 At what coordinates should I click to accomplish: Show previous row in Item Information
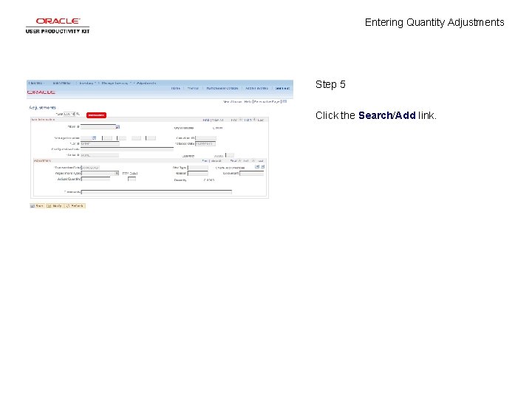coord(241,120)
